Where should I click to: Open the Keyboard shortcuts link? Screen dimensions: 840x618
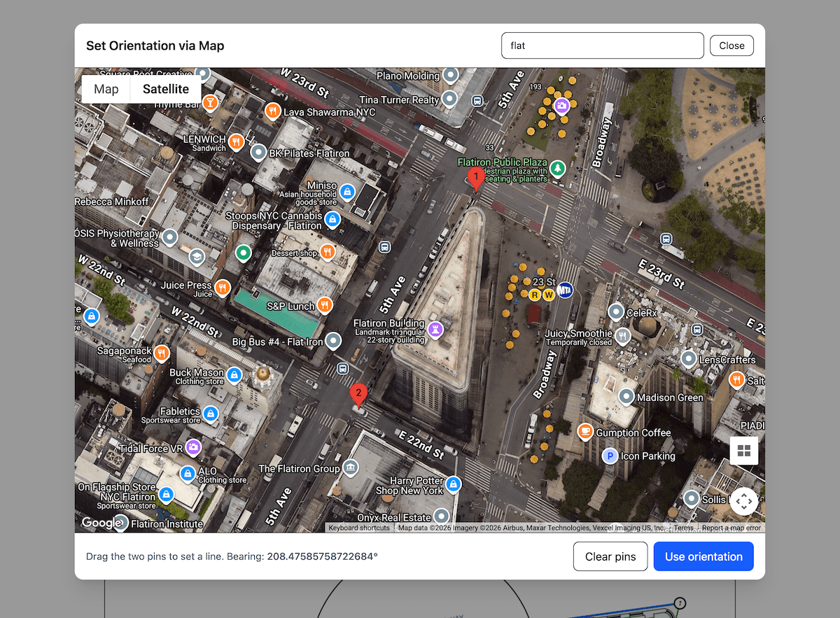(359, 528)
